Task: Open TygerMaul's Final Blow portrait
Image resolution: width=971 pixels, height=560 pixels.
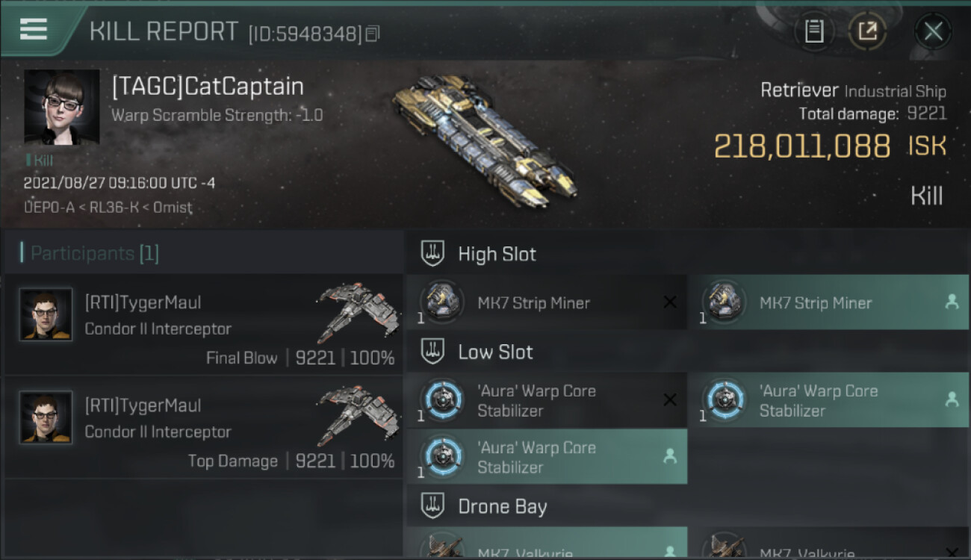Action: click(46, 315)
